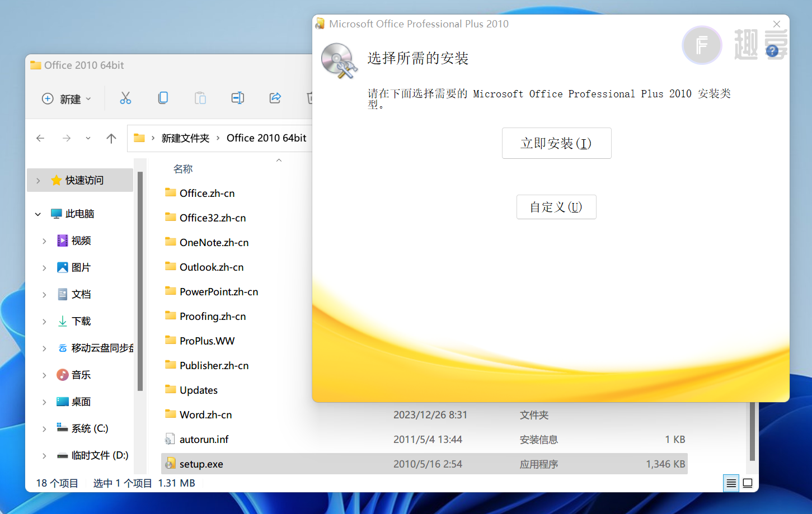812x514 pixels.
Task: Click the Share icon in Explorer toolbar
Action: (x=275, y=98)
